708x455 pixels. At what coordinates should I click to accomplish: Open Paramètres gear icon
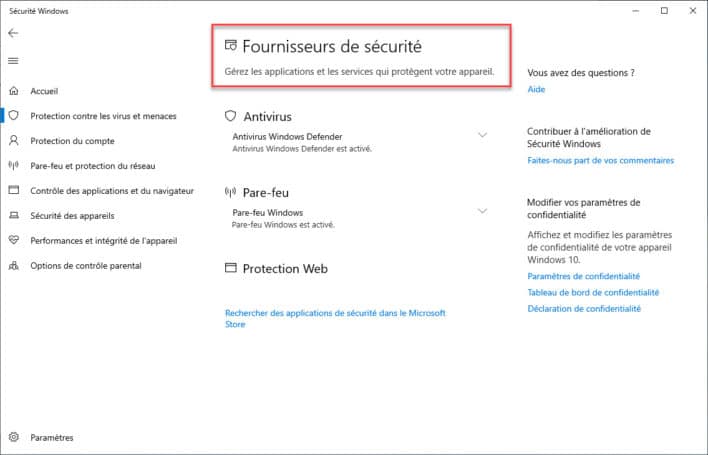(14, 437)
